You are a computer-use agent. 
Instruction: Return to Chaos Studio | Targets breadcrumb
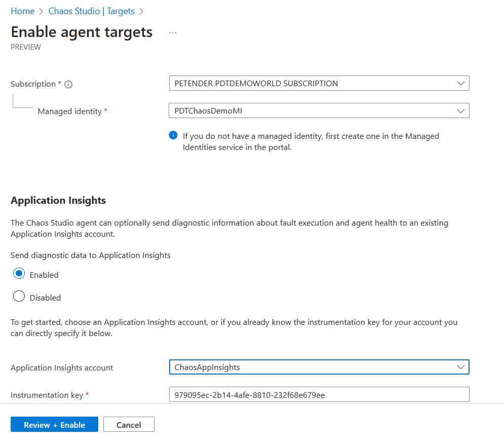(x=91, y=11)
